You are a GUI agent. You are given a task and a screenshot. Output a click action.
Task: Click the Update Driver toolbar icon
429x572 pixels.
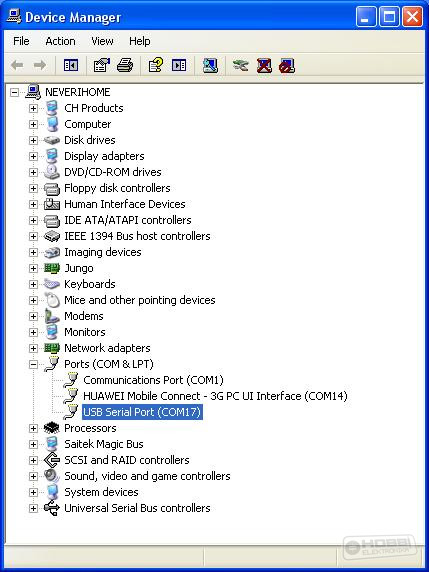(241, 66)
